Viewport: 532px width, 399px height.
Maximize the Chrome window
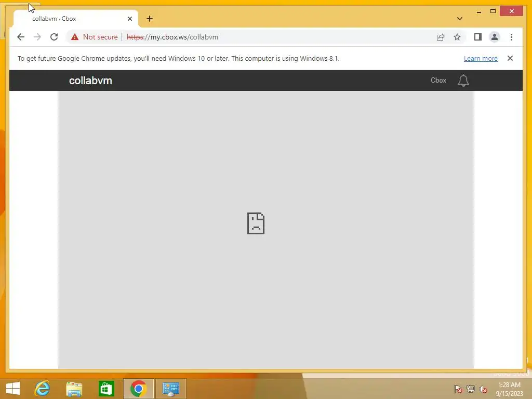coord(493,11)
